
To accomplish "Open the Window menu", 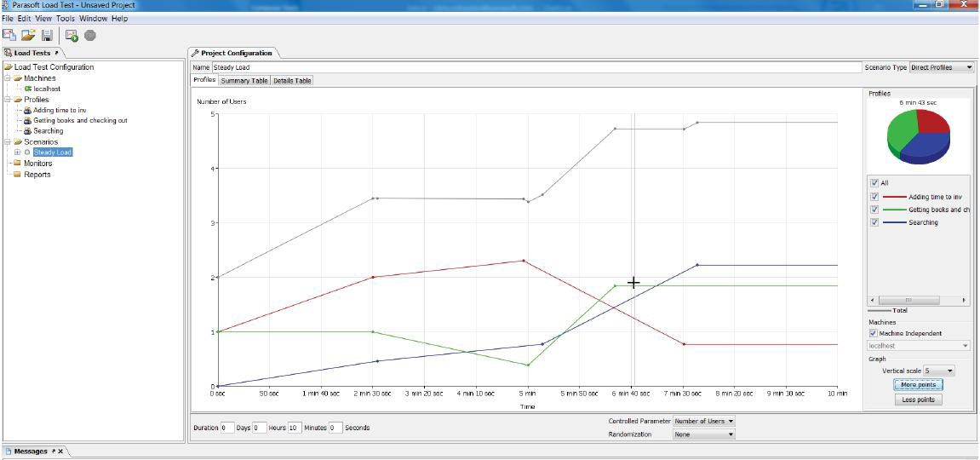I will point(94,19).
